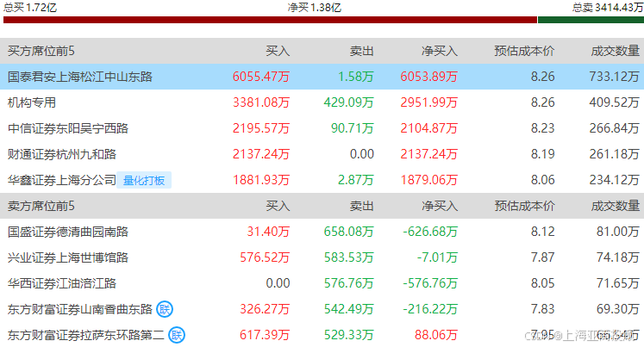Screen dimensions: 644x347
Task: Select the 国泰君安上海松江中山东路 row name
Action: click(x=80, y=77)
